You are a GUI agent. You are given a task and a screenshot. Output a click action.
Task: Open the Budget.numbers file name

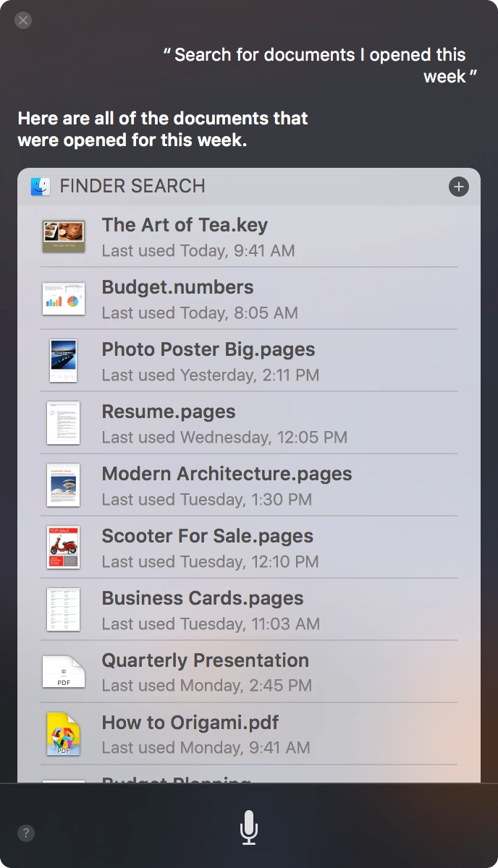(178, 287)
